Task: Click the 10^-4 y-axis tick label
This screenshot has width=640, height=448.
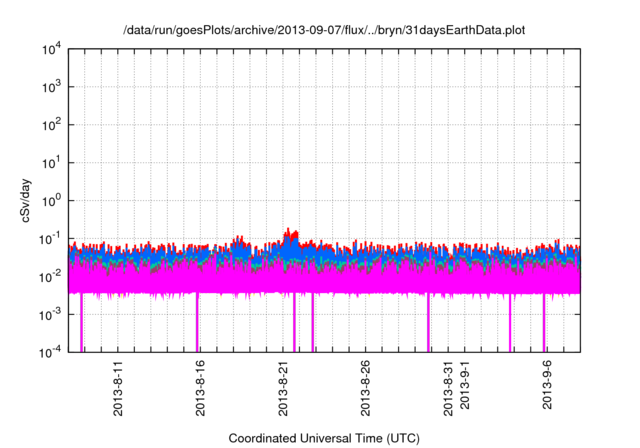Action: pos(50,352)
